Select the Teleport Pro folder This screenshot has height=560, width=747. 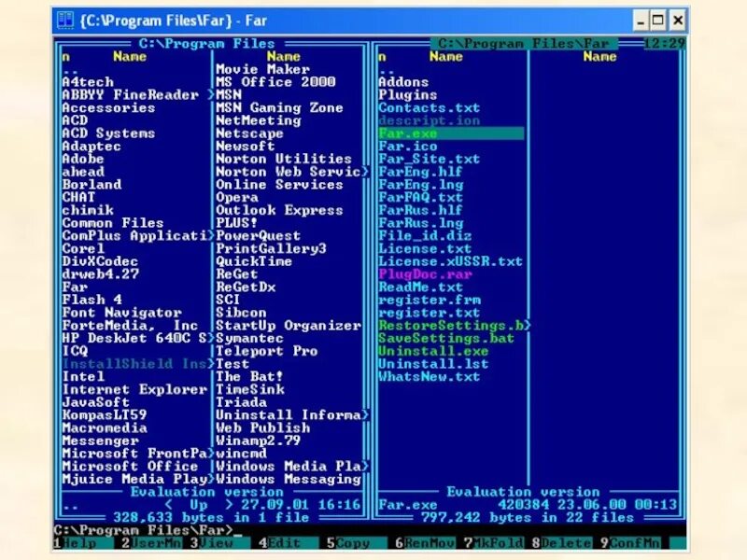point(267,352)
